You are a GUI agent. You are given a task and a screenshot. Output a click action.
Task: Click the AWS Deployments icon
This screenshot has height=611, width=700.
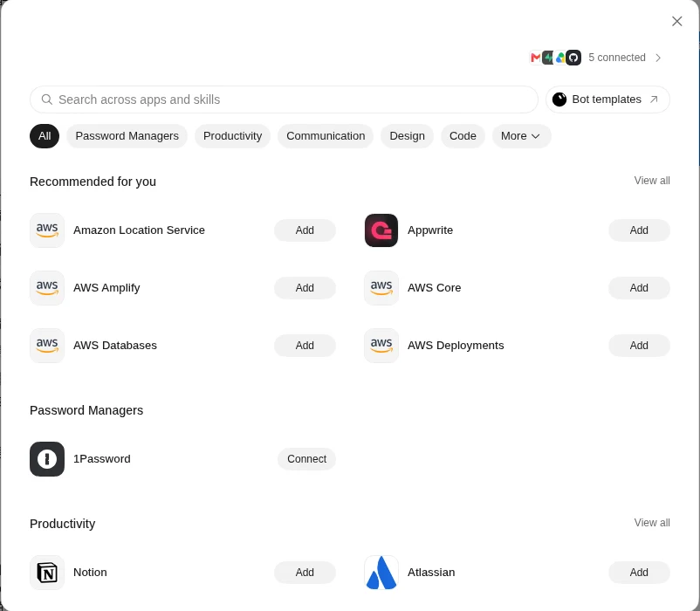tap(381, 346)
